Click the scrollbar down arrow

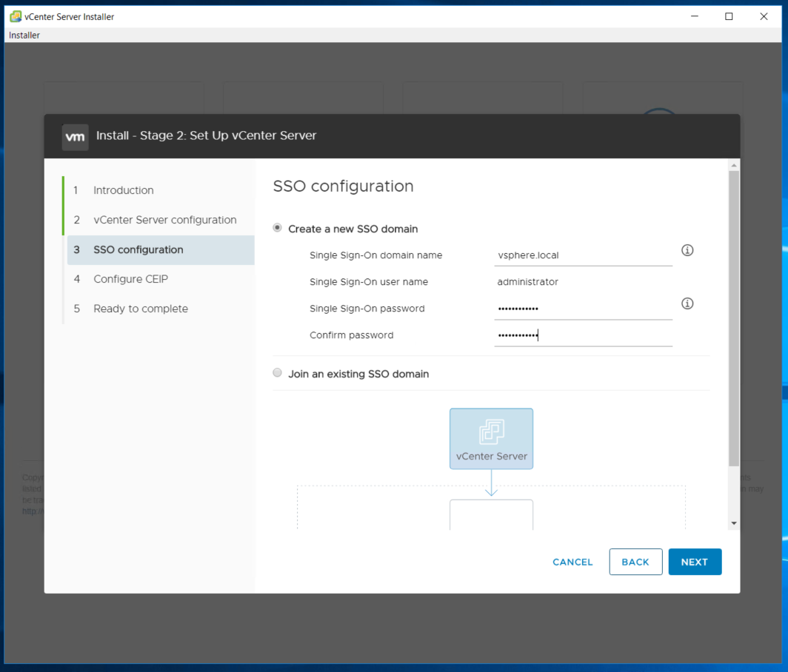pos(734,523)
